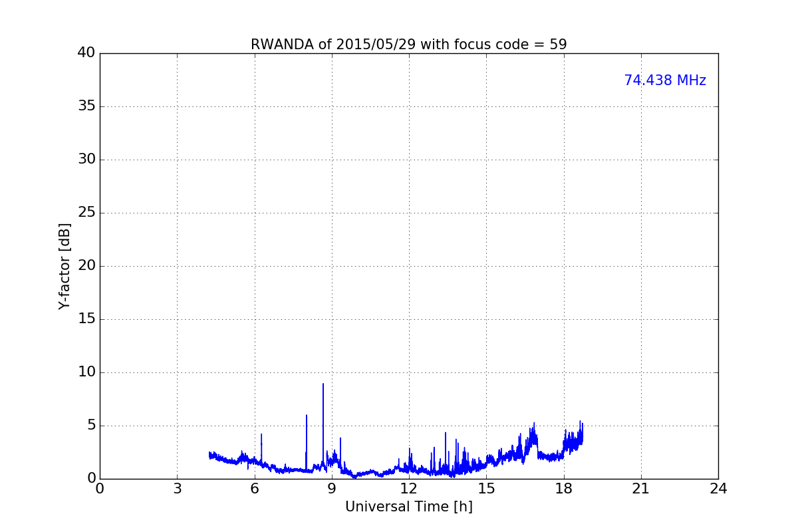The image size is (798, 532).
Task: Click x-axis tick label 18
Action: pyautogui.click(x=564, y=488)
